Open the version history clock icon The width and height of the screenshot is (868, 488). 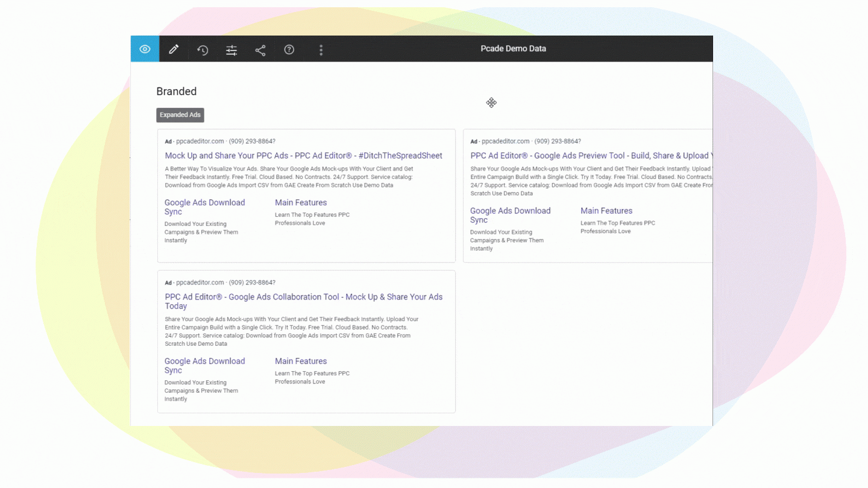(203, 50)
